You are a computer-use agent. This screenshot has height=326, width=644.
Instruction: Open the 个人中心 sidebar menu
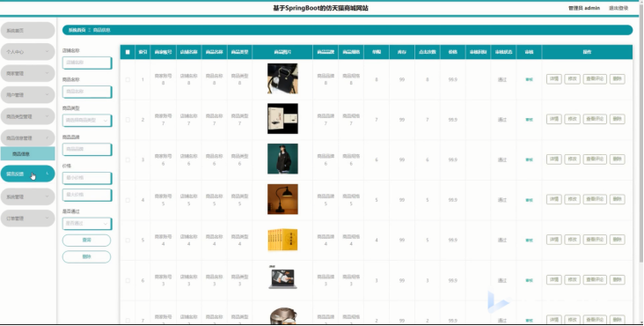click(27, 52)
